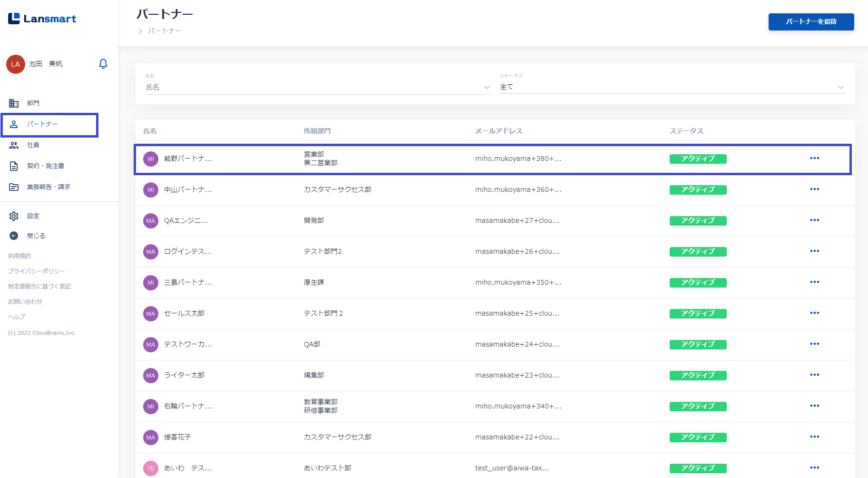868x478 pixels.
Task: Click the 業務報告・請求 icon
Action: [x=14, y=187]
